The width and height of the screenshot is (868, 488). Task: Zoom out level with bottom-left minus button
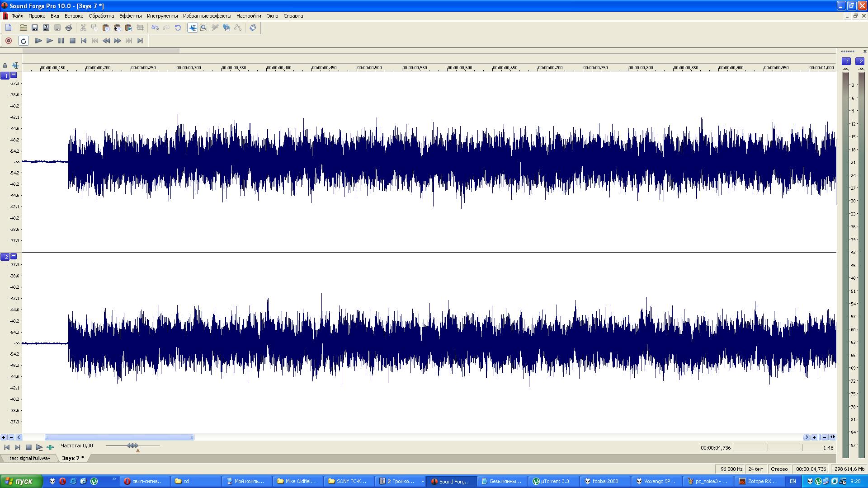[x=11, y=437]
